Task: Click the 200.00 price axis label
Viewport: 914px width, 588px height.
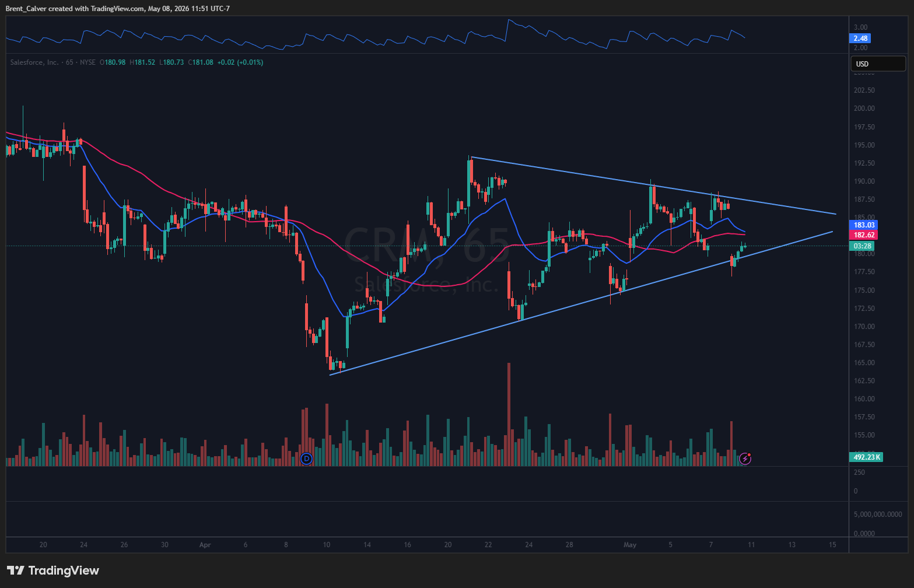Action: click(x=864, y=108)
